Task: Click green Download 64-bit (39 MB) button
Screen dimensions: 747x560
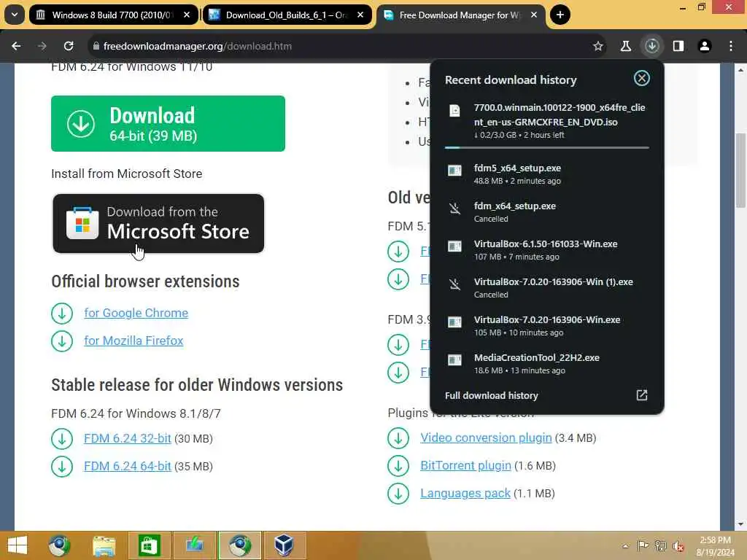Action: (x=169, y=123)
